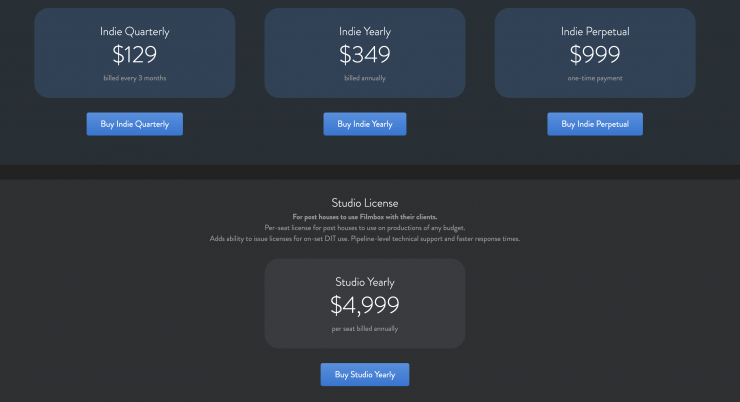Click the "per seat billed annually" note
Screen dimensions: 740x402
(x=365, y=328)
